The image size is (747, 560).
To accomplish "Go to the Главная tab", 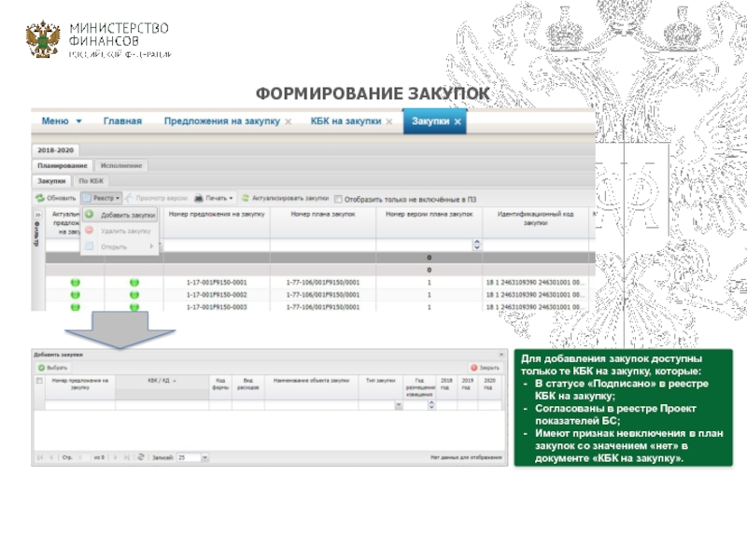I will pyautogui.click(x=122, y=121).
